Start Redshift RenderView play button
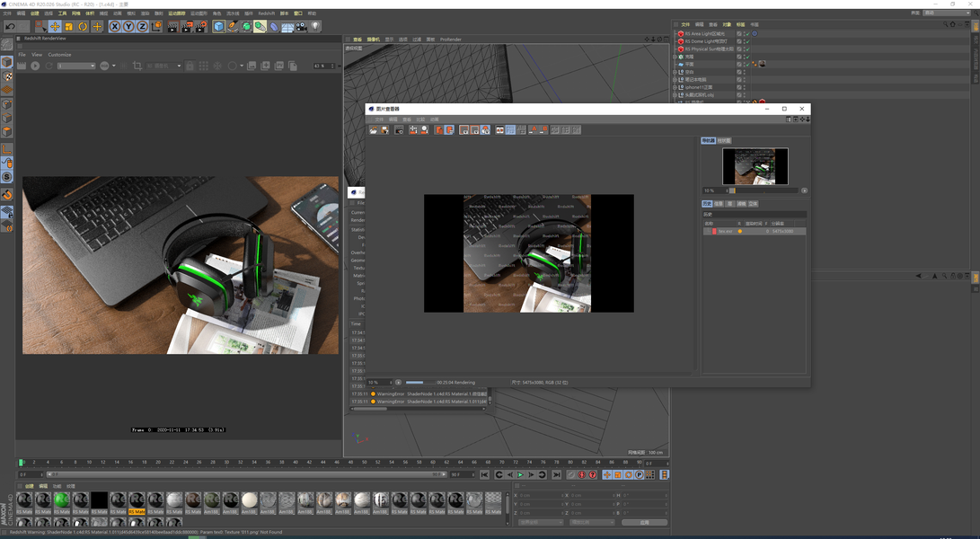The width and height of the screenshot is (980, 539). (35, 66)
